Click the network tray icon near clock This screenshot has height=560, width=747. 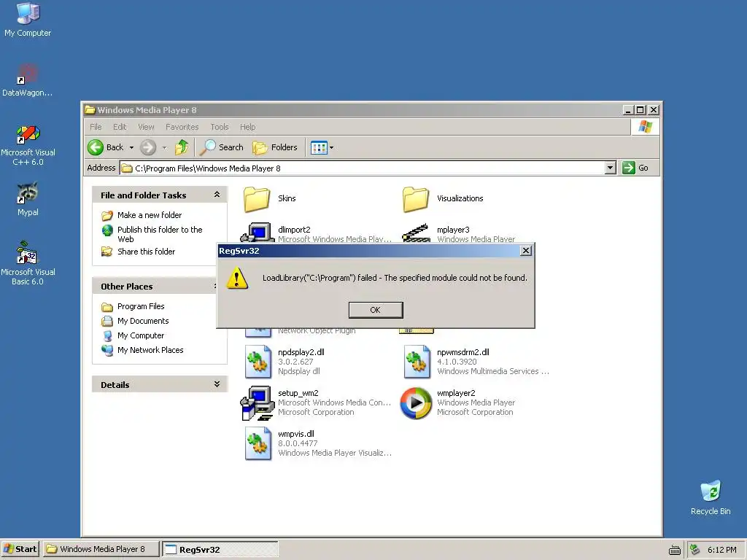695,550
